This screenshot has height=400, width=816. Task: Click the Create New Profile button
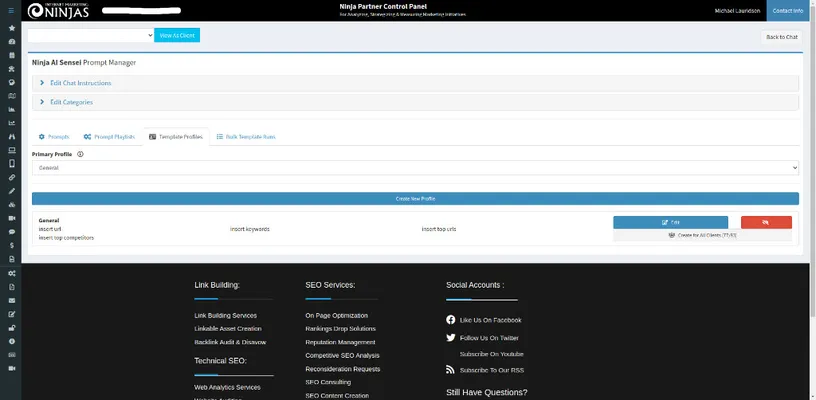tap(415, 199)
